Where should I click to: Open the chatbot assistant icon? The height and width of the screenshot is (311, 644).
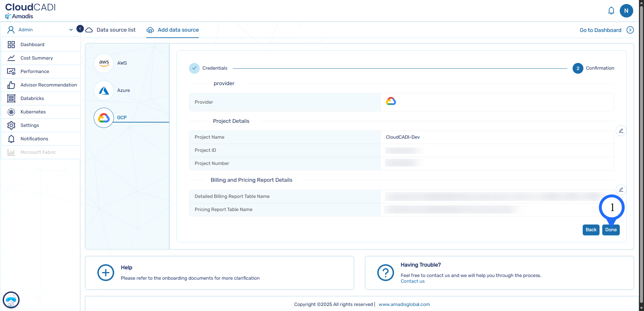click(x=11, y=300)
